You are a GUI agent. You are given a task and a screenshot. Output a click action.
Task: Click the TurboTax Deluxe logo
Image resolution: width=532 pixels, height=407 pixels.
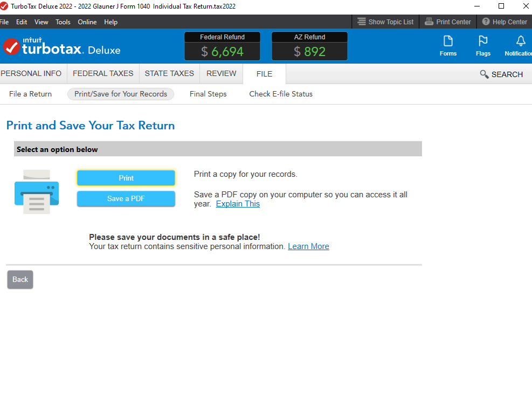point(62,46)
